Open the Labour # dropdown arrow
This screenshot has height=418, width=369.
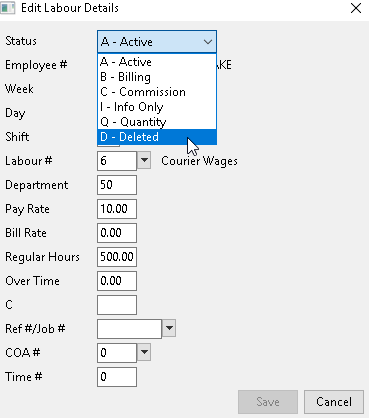[x=144, y=160]
